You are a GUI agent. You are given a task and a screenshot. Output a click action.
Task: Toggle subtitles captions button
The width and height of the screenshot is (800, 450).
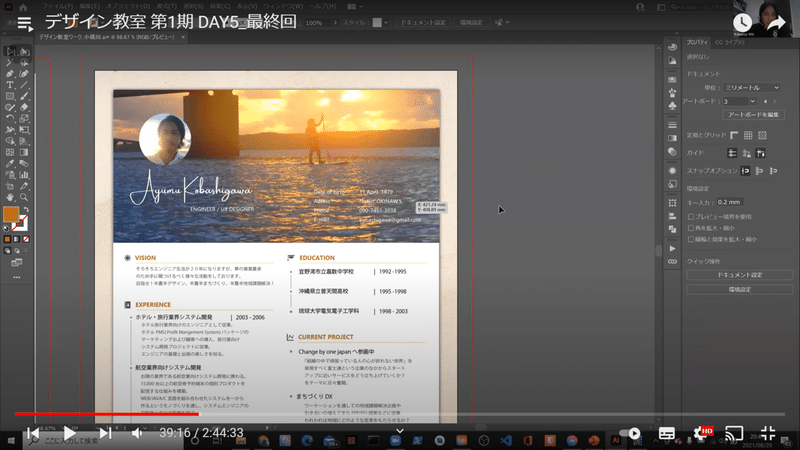[666, 434]
